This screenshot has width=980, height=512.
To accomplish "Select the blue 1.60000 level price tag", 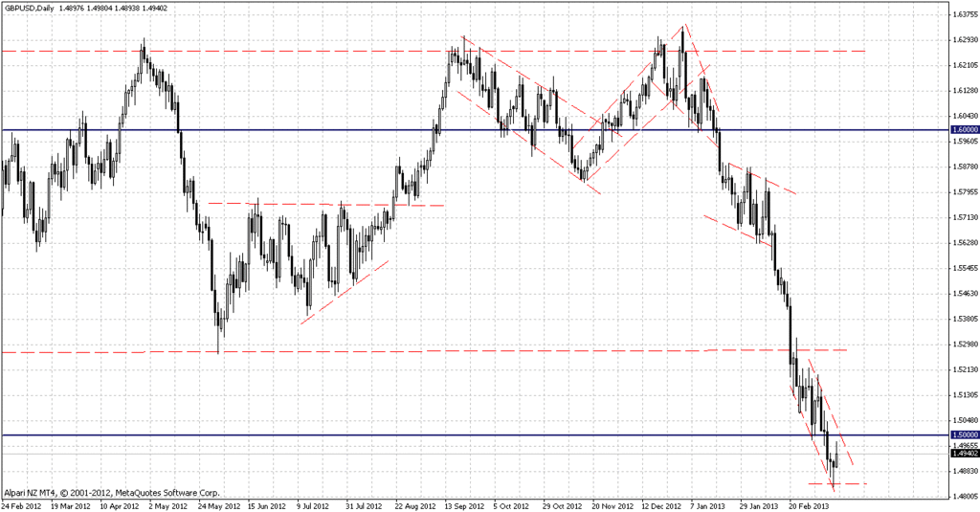I will click(965, 130).
